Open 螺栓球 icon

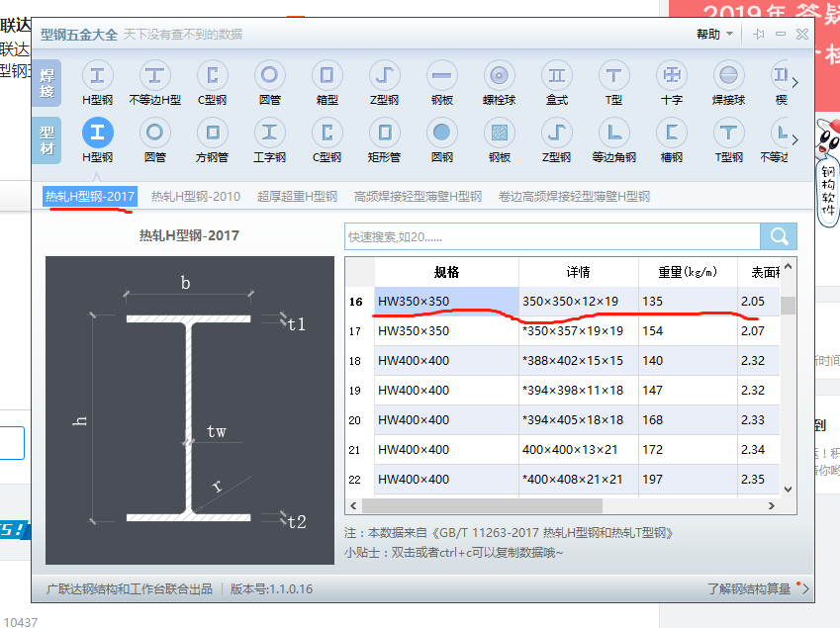[500, 75]
